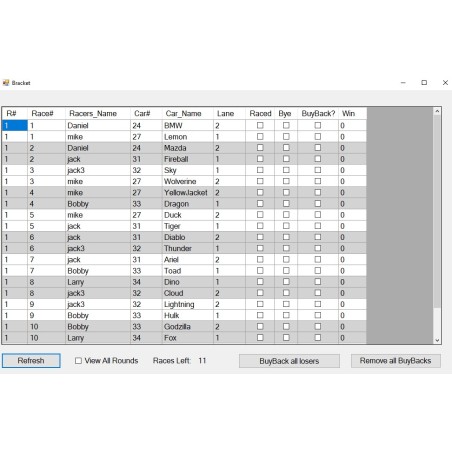Image resolution: width=452 pixels, height=452 pixels.
Task: Sort by Raced column header
Action: (x=260, y=113)
